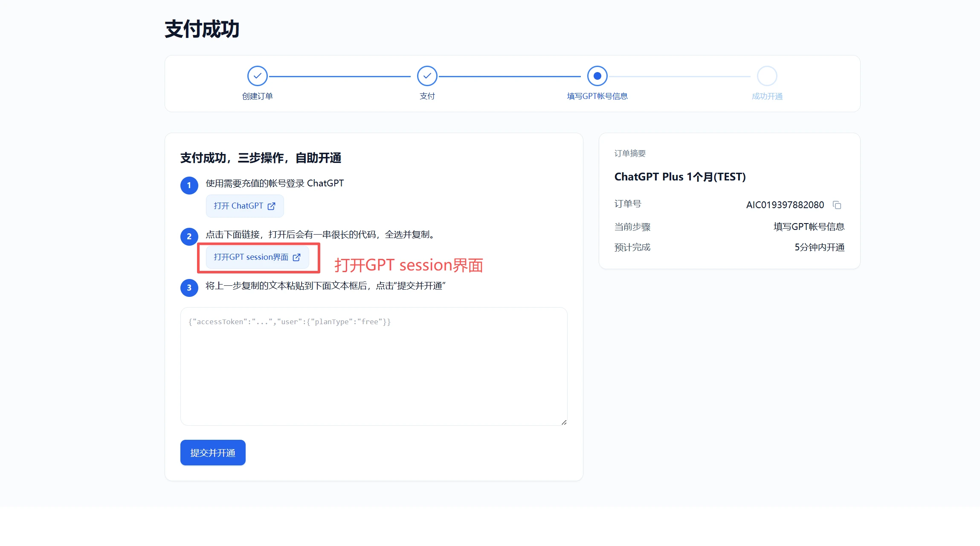The width and height of the screenshot is (980, 546).
Task: Click the 5分钟内开通 estimate value
Action: 819,247
